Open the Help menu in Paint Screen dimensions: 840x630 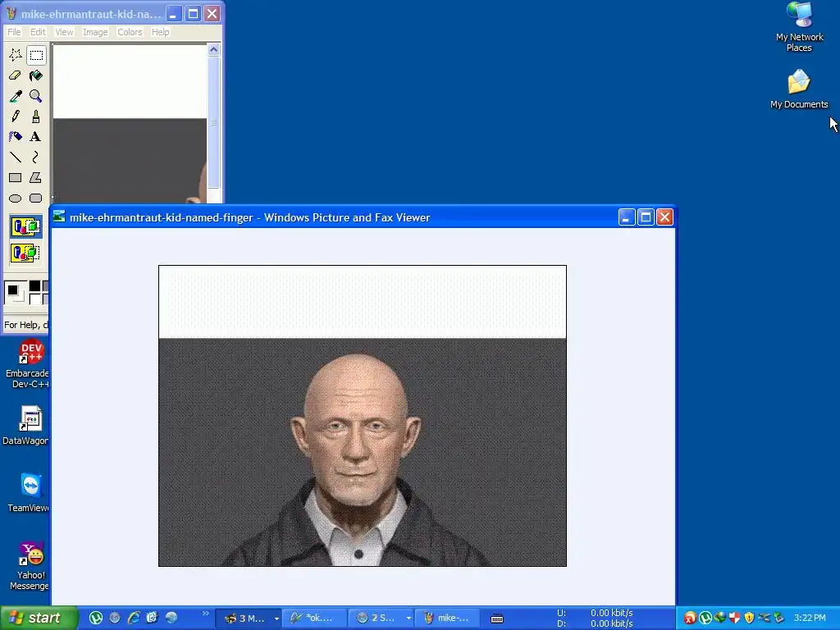160,32
